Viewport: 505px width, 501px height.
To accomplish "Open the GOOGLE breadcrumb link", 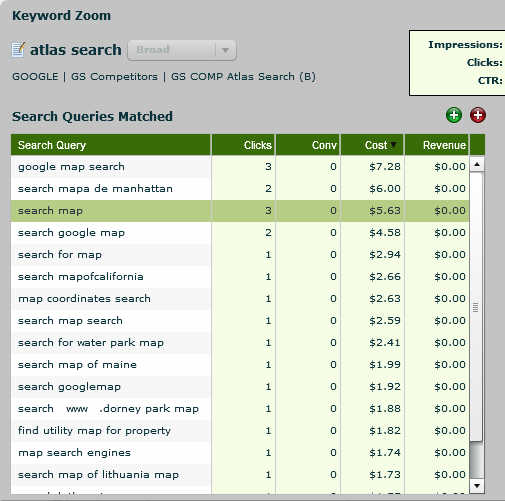I will click(x=35, y=77).
